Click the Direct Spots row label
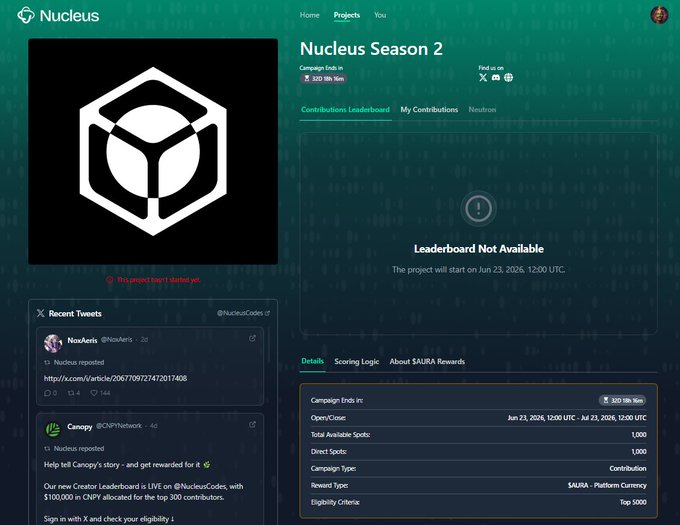Viewport: 680px width, 525px height. coord(329,451)
